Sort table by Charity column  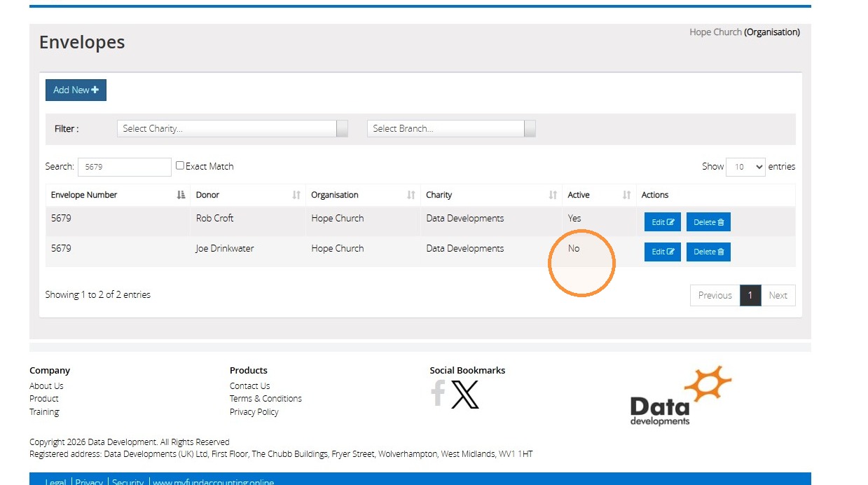point(491,195)
